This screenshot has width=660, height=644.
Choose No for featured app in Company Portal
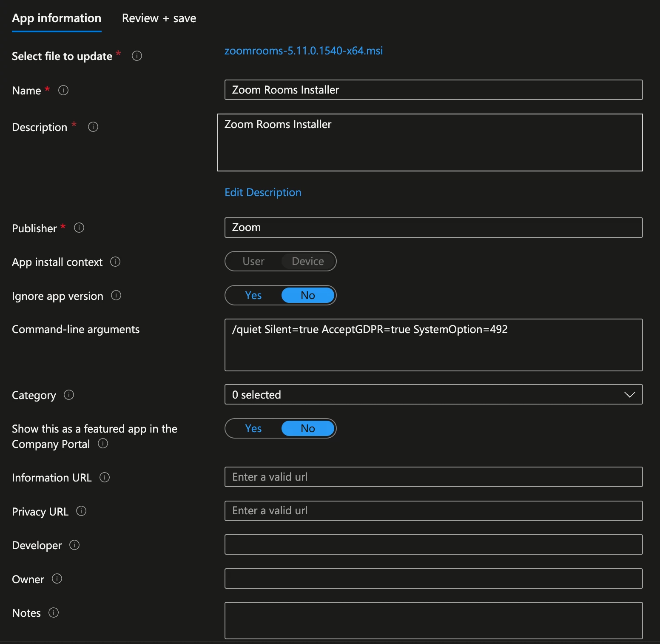tap(308, 428)
